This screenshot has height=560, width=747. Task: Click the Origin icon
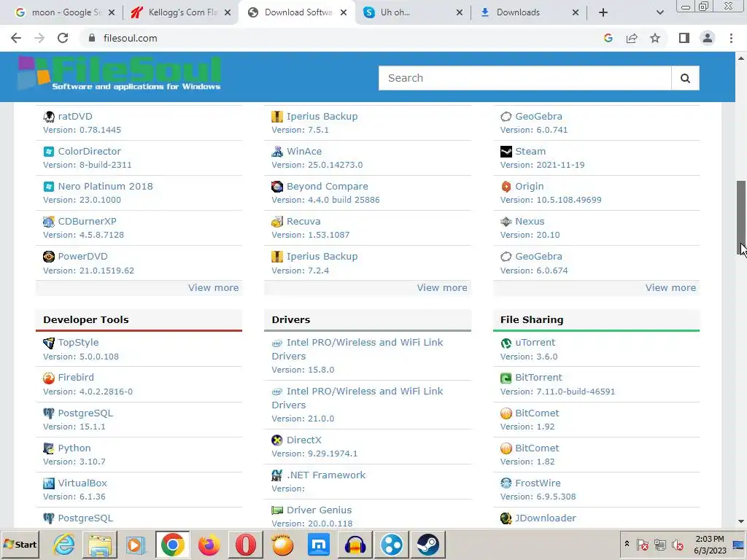506,187
